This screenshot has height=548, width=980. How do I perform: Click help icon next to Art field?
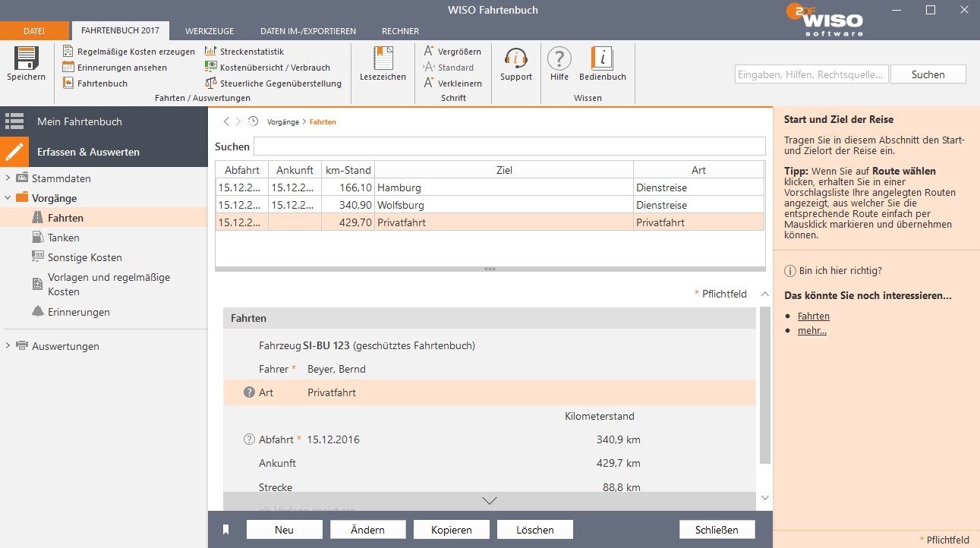(x=248, y=392)
